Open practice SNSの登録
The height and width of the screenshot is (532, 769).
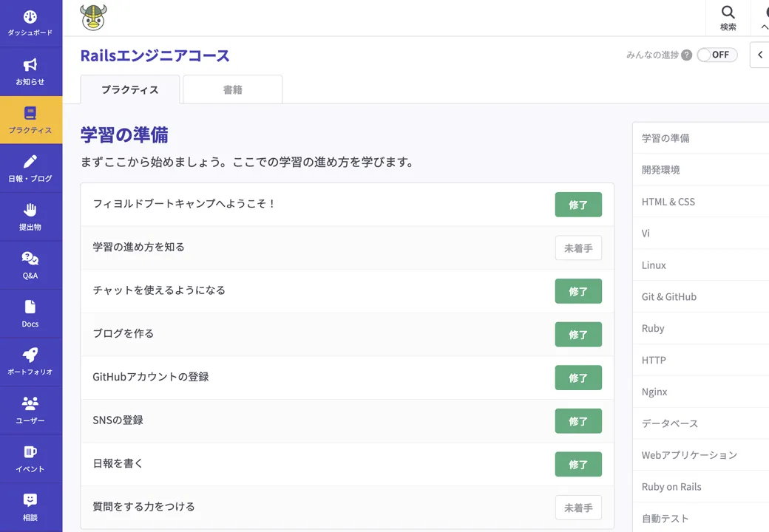[x=118, y=420]
